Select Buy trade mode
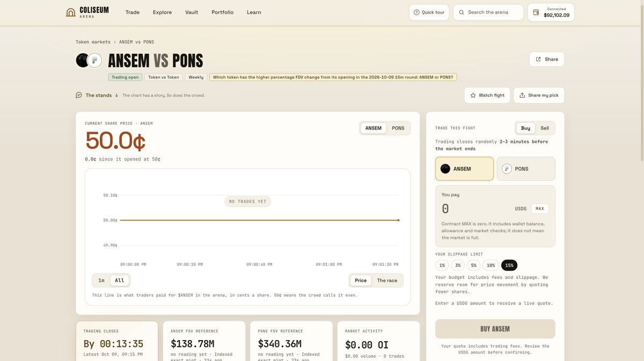644x361 pixels. (525, 128)
